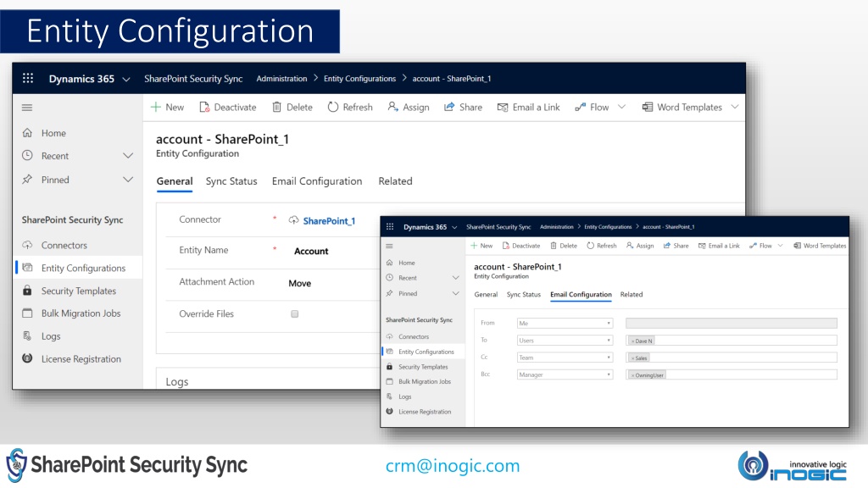This screenshot has width=868, height=488.
Task: Click the To recipient field containing Dave N
Action: [x=732, y=341]
